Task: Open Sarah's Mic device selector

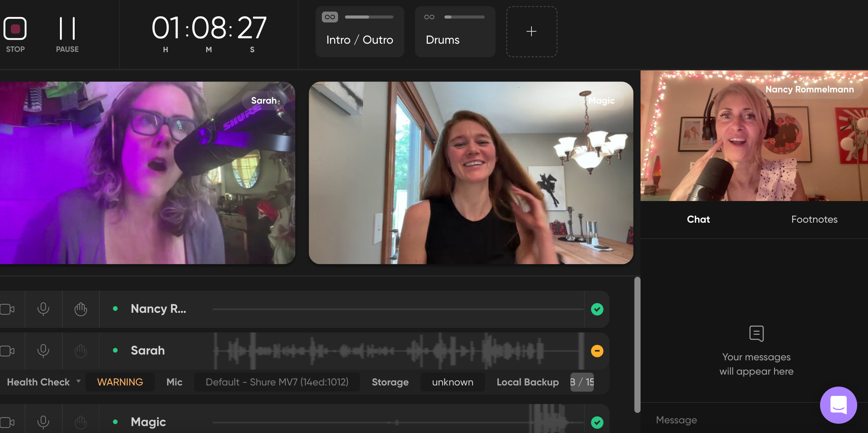Action: pos(277,382)
